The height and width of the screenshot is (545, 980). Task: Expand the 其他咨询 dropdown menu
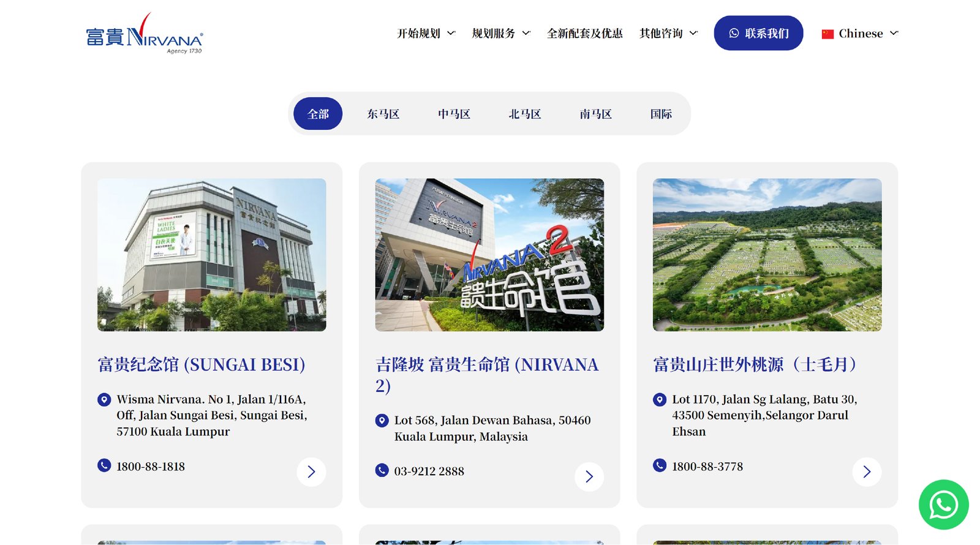pos(668,34)
